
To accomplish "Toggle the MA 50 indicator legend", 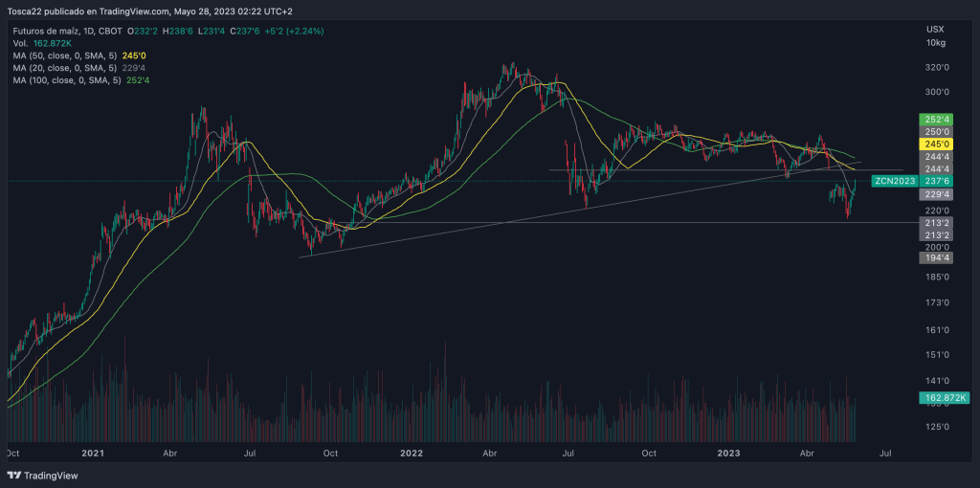I will (65, 55).
